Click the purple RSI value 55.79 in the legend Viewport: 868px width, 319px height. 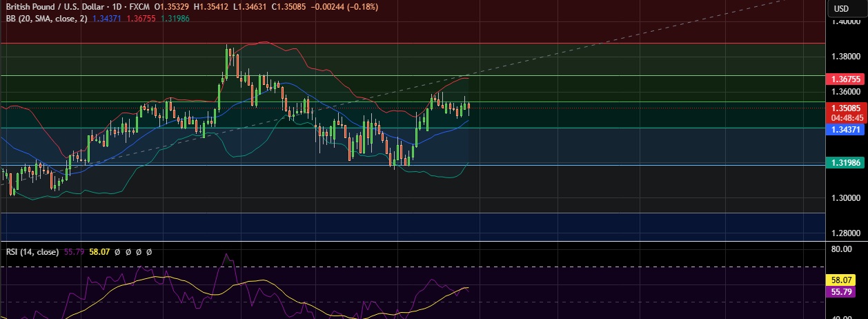pyautogui.click(x=74, y=252)
